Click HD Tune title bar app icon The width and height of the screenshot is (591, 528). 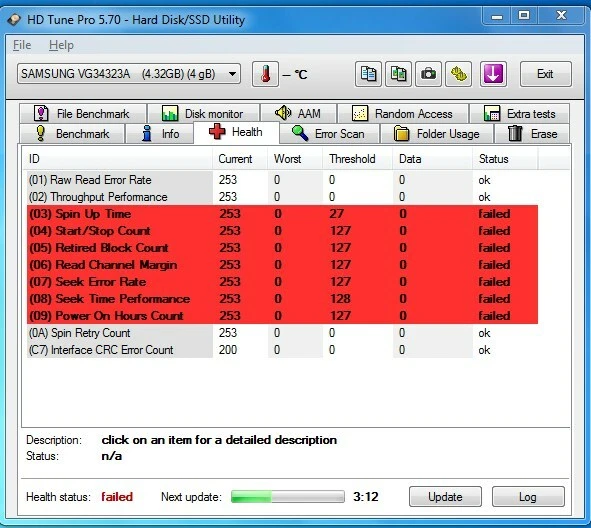[x=14, y=20]
